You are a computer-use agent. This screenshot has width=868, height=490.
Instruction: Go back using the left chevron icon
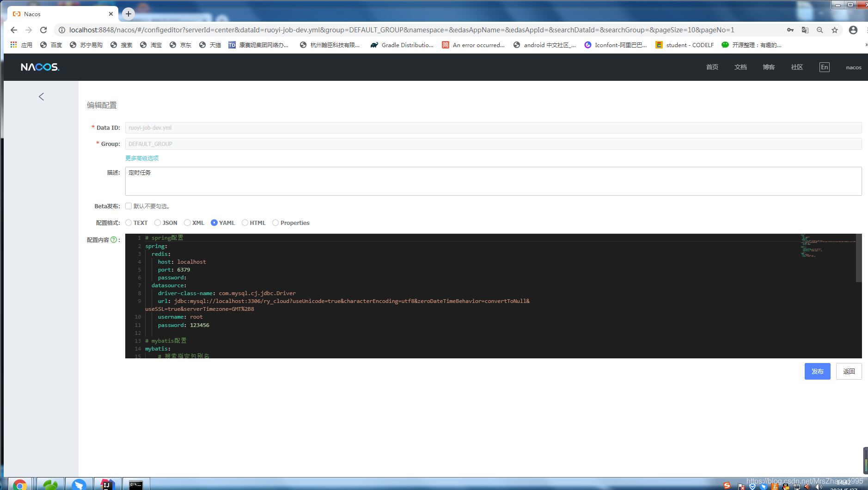(x=41, y=97)
